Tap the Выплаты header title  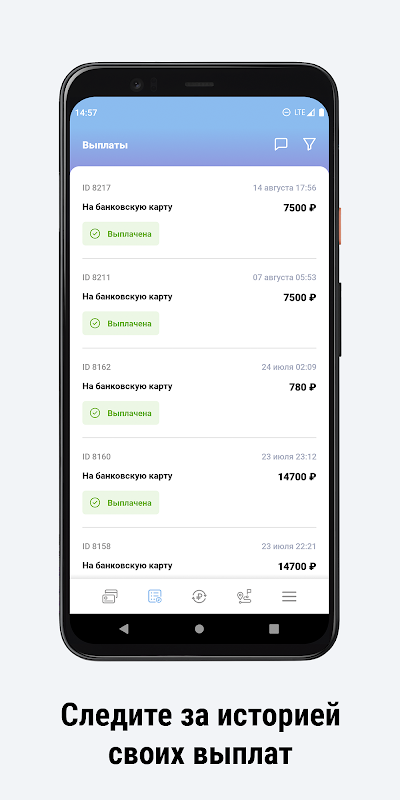(105, 145)
